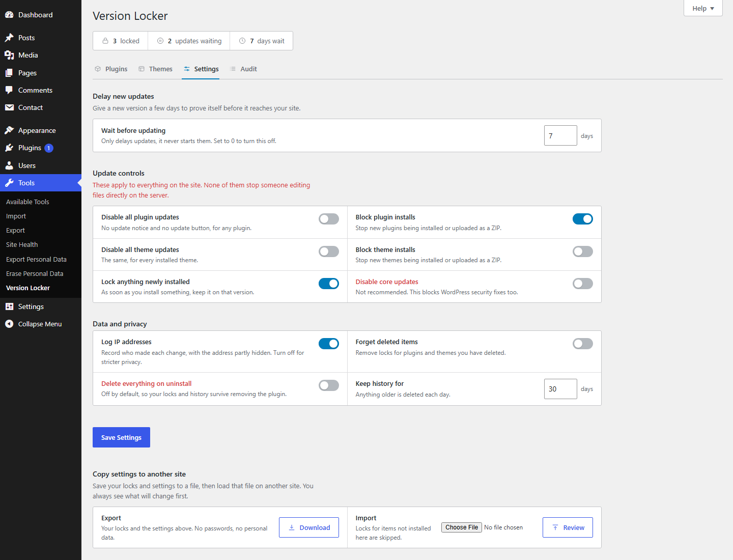Click the list icon on Audit tab
This screenshot has width=733, height=560.
(233, 69)
